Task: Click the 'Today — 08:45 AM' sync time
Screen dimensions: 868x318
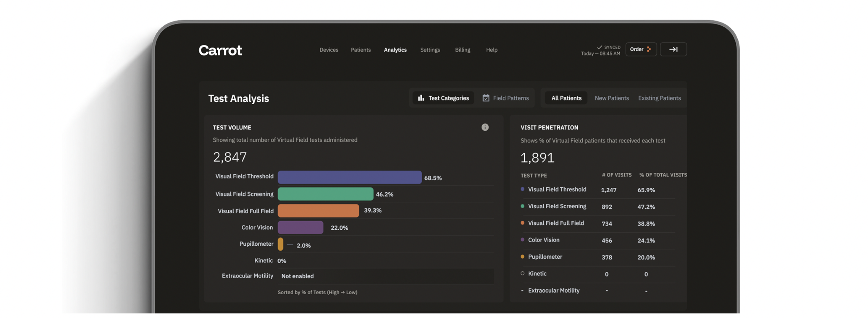Action: [600, 53]
